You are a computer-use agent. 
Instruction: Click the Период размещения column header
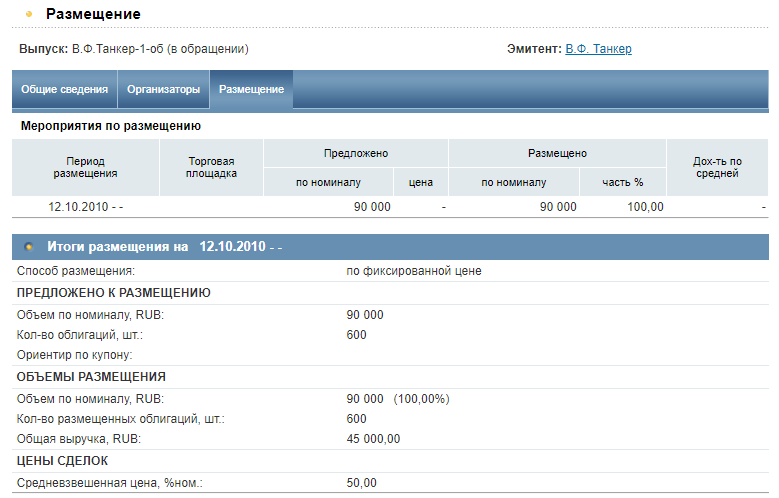click(x=85, y=167)
